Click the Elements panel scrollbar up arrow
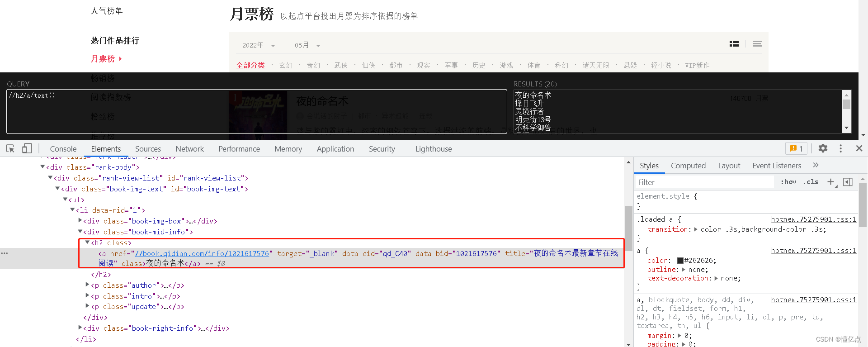868x347 pixels. click(628, 162)
